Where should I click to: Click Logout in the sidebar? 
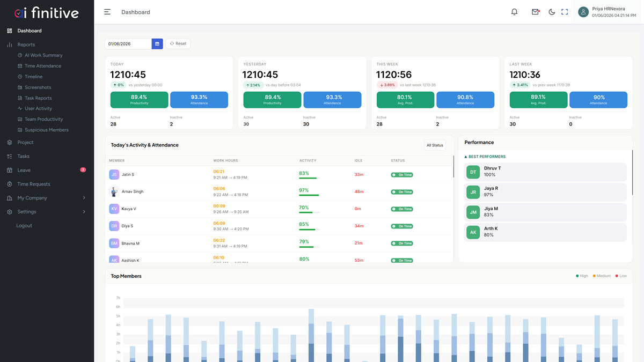tap(24, 226)
